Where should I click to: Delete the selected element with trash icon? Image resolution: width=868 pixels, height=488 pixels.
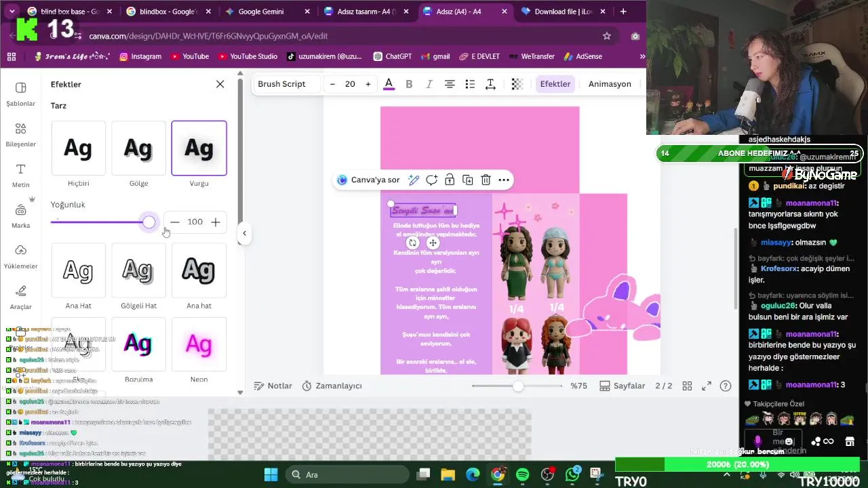point(486,180)
